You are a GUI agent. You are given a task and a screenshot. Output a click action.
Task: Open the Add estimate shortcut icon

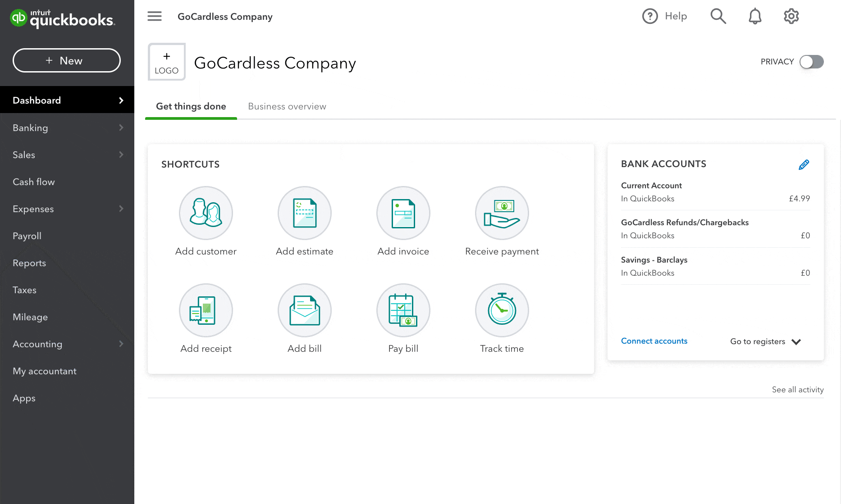pyautogui.click(x=305, y=213)
